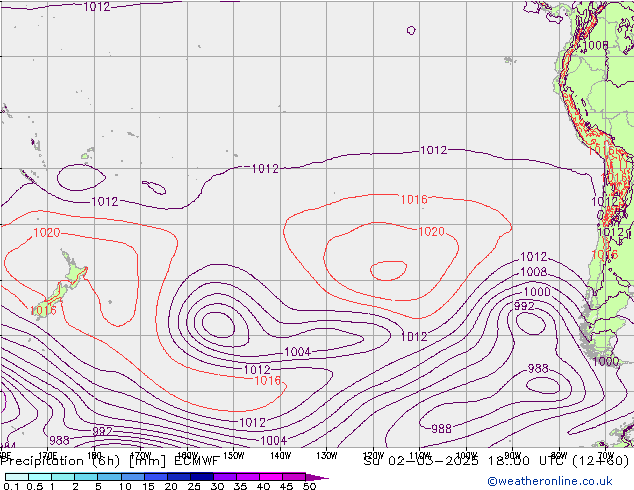Pick the legend swatch between 35 and 40

pyautogui.click(x=247, y=477)
